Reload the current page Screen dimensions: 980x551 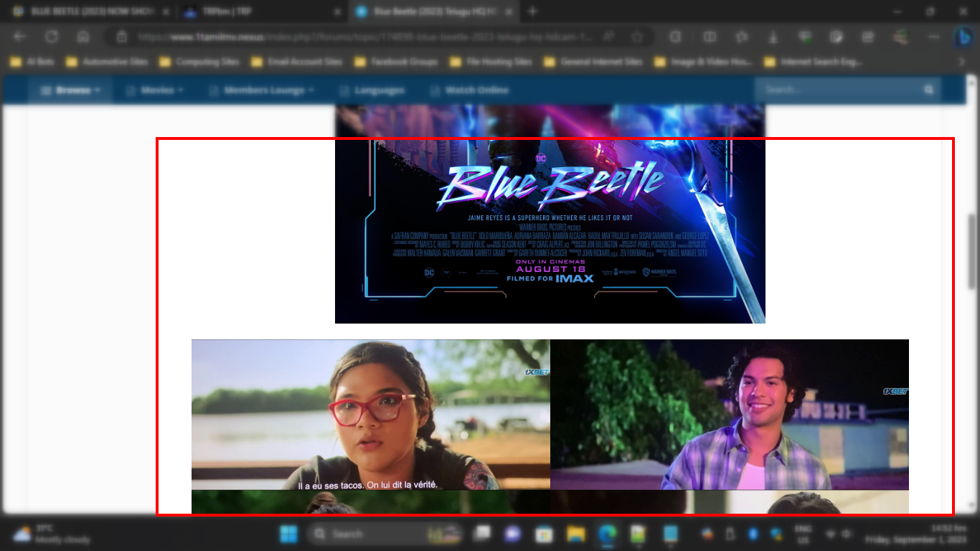tap(52, 37)
